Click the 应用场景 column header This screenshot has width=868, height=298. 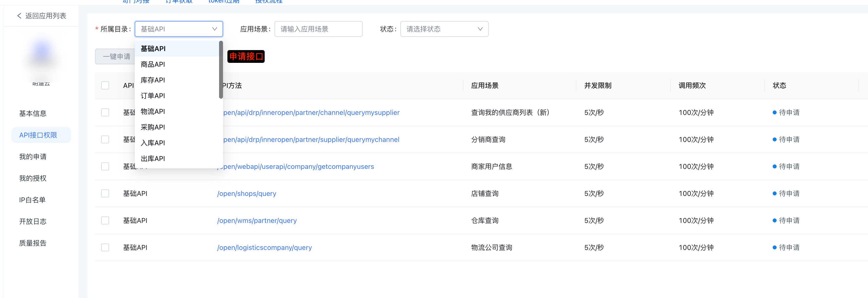(x=484, y=85)
